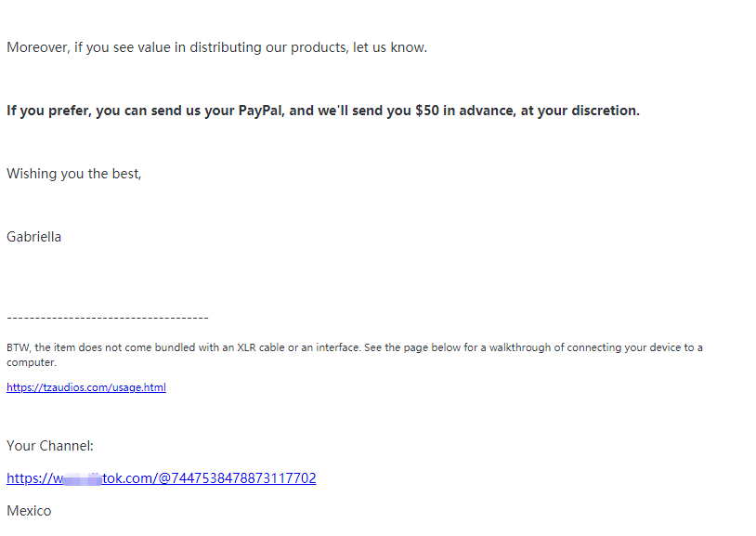Click the word 'walkthrough' in the note

[520, 347]
